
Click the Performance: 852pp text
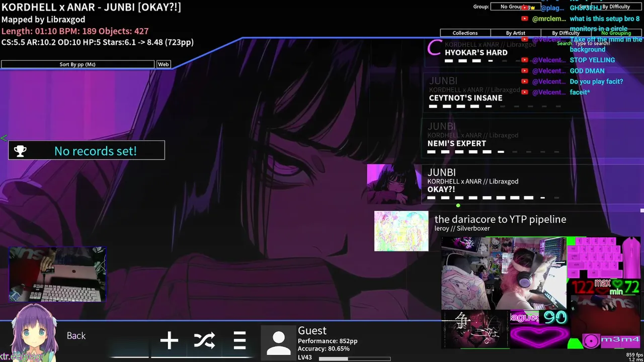coord(328,341)
